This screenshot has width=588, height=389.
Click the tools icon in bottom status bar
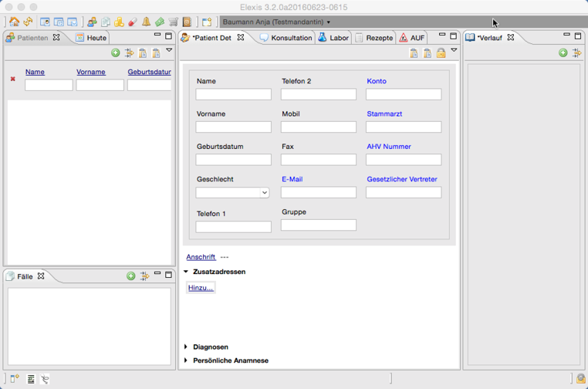(45, 379)
